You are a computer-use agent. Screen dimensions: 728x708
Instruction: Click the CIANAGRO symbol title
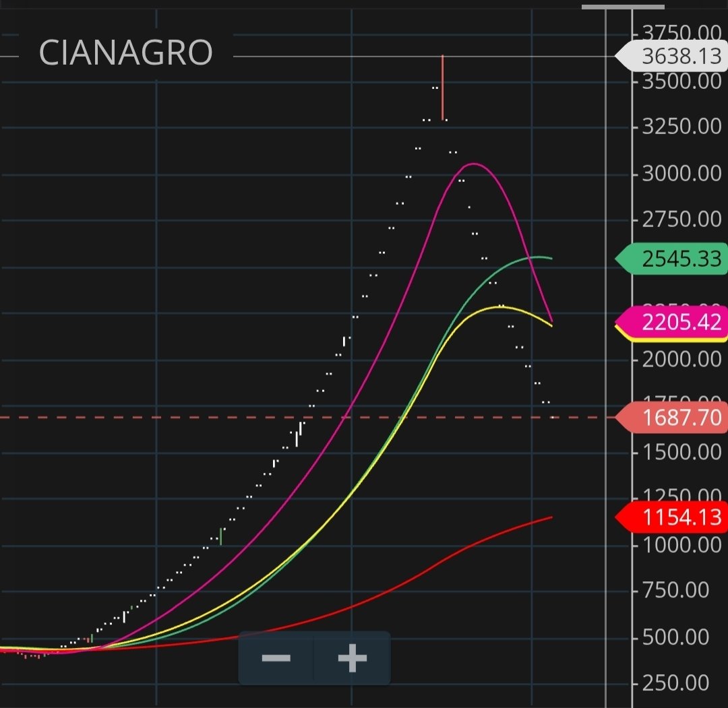tap(126, 53)
